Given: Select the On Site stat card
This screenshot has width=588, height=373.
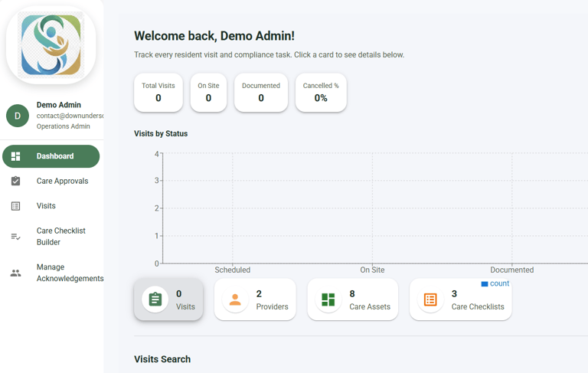Looking at the screenshot, I should point(208,93).
